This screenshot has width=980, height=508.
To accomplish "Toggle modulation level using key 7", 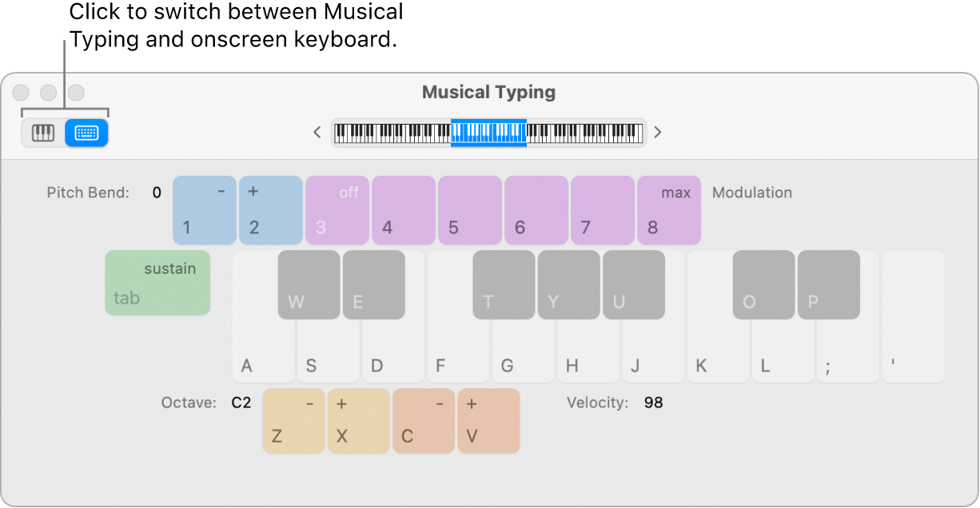I will tap(602, 210).
